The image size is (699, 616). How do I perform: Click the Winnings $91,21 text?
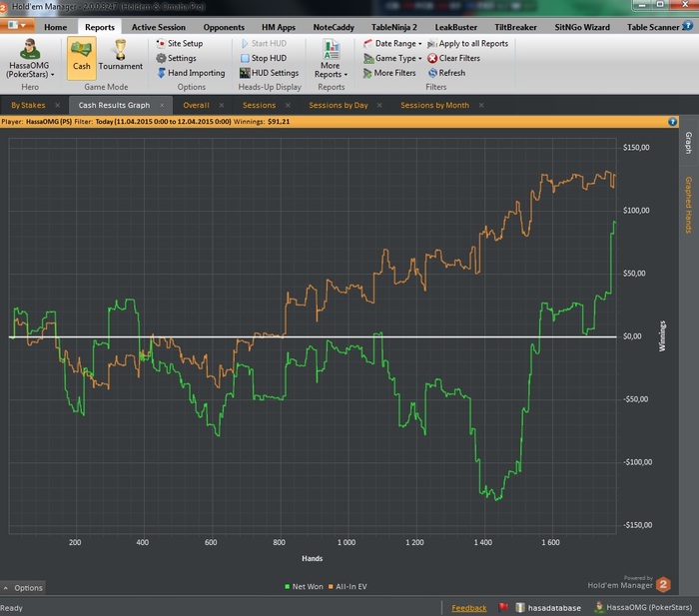(x=262, y=121)
